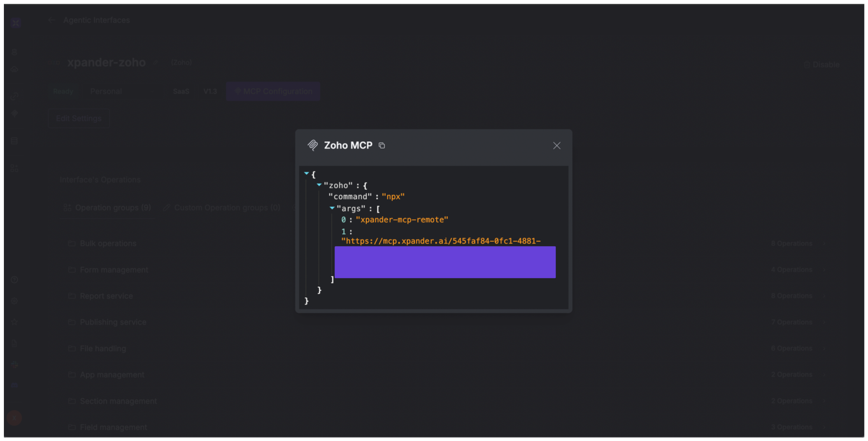Click the Disable button

click(x=822, y=65)
